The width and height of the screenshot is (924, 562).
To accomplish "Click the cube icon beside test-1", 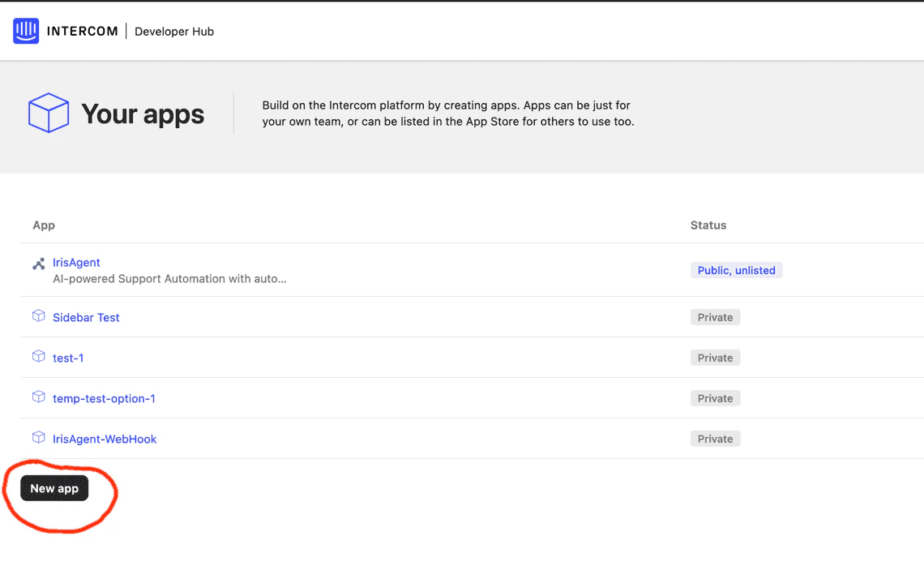I will (38, 357).
